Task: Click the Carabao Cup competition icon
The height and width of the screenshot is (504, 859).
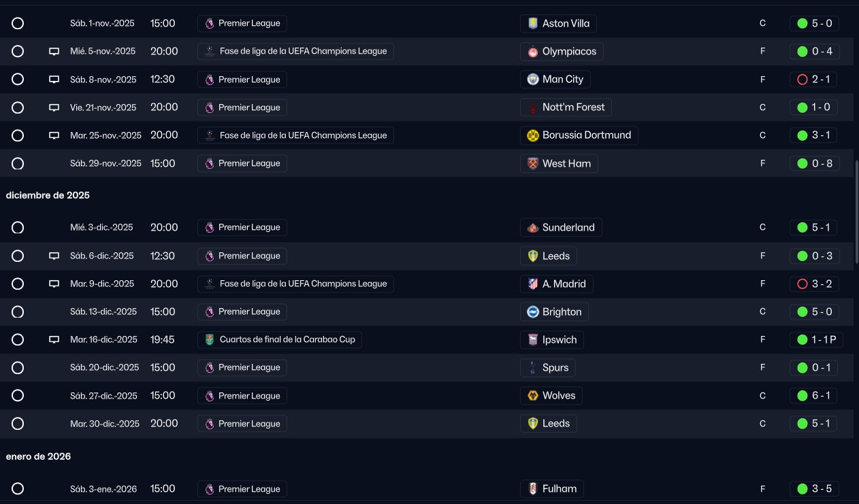Action: click(210, 339)
